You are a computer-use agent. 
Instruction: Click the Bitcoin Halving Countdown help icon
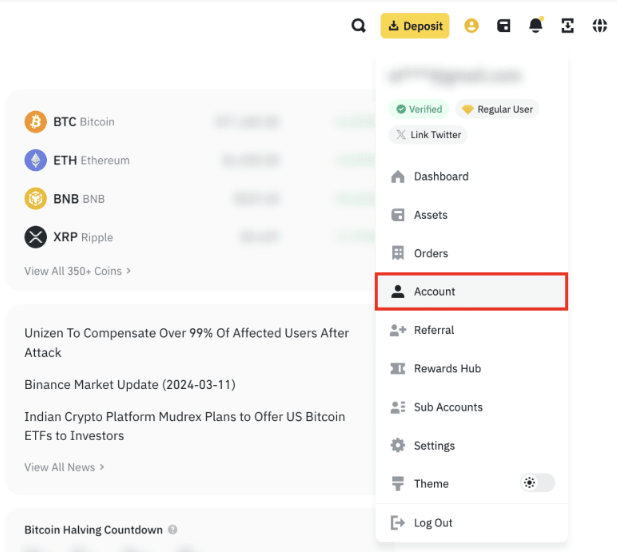[x=172, y=530]
